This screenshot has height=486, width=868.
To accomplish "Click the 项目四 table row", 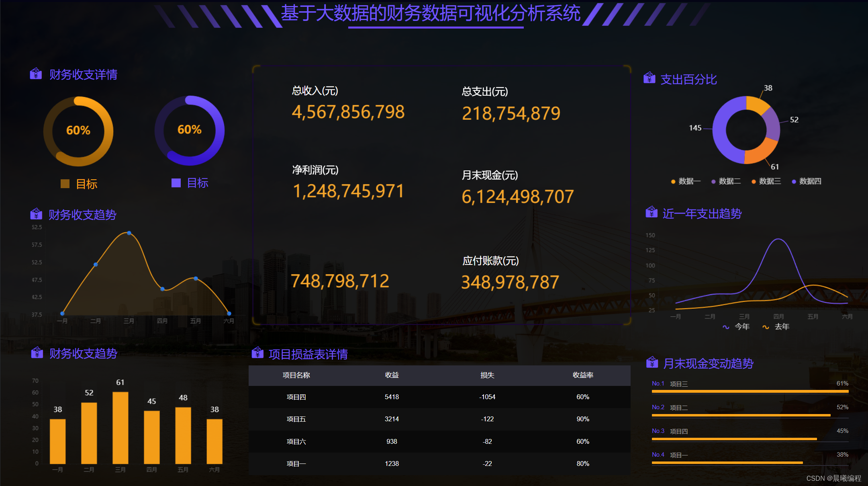I will [x=296, y=397].
